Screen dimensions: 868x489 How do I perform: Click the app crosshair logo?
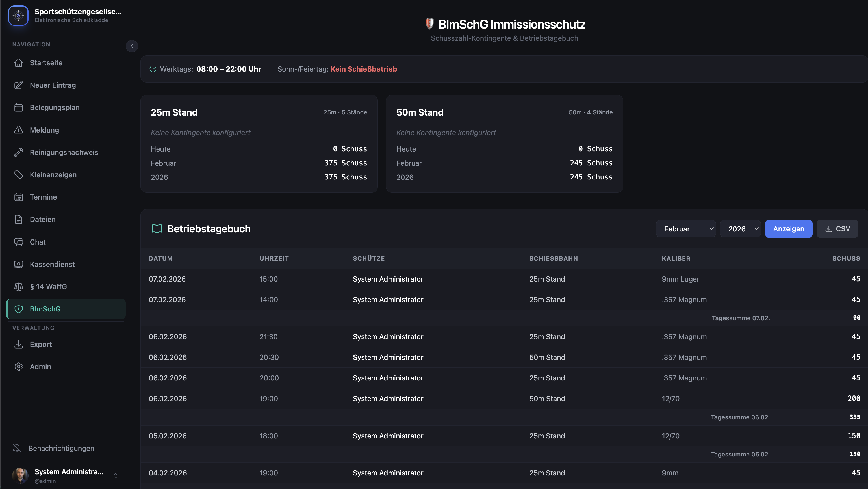[x=18, y=16]
